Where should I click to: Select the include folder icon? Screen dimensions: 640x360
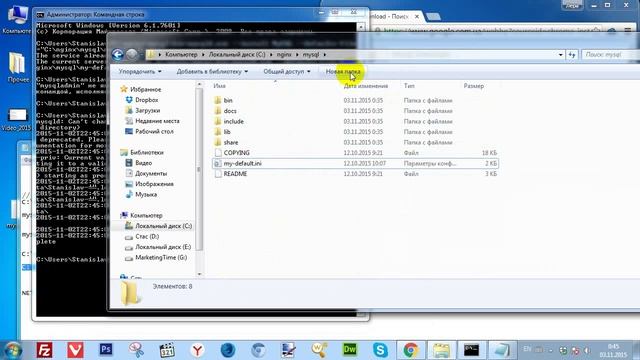click(x=218, y=121)
